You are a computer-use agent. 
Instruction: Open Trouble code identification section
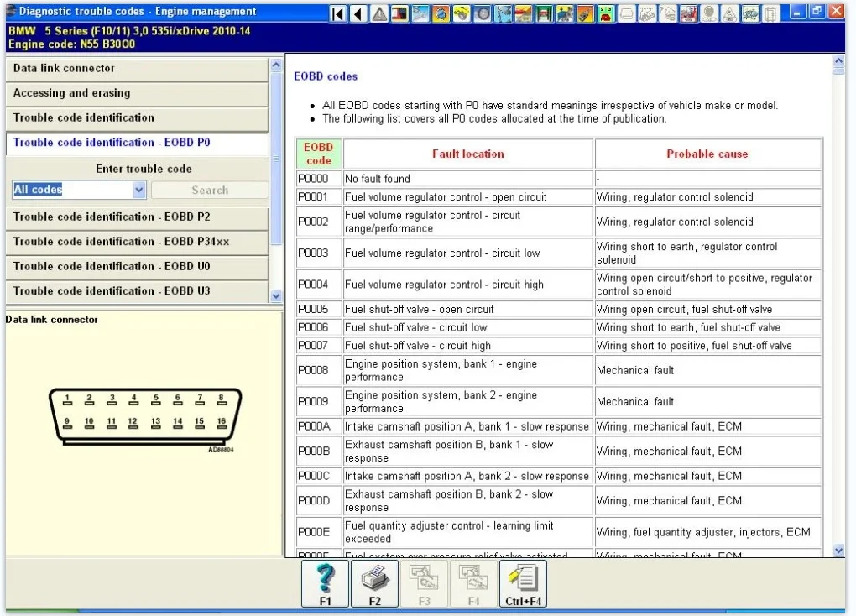(x=136, y=118)
